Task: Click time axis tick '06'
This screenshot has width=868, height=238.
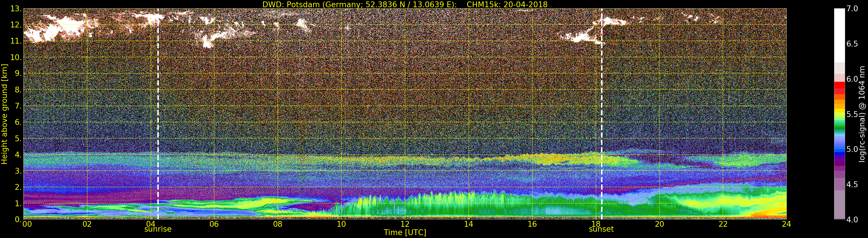Action: pyautogui.click(x=214, y=224)
